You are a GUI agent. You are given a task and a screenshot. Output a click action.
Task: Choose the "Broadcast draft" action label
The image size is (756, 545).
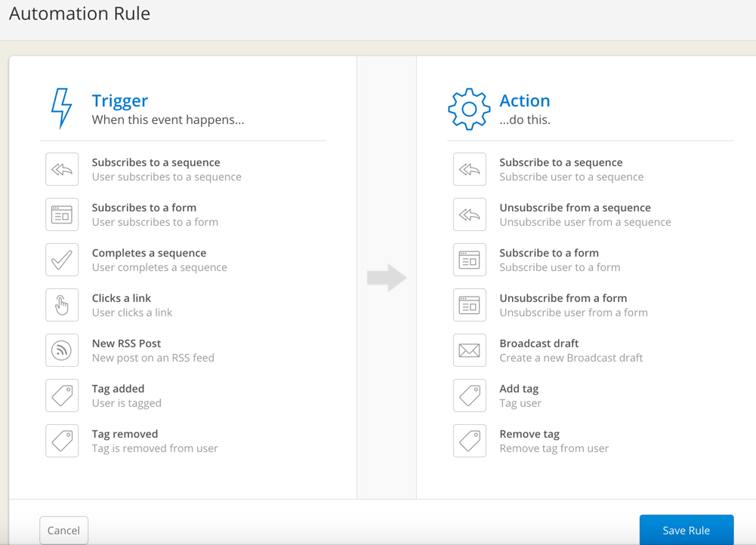point(539,343)
